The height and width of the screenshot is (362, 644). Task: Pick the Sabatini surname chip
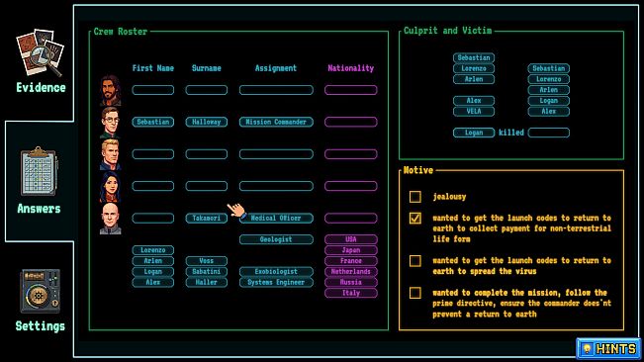tap(206, 271)
